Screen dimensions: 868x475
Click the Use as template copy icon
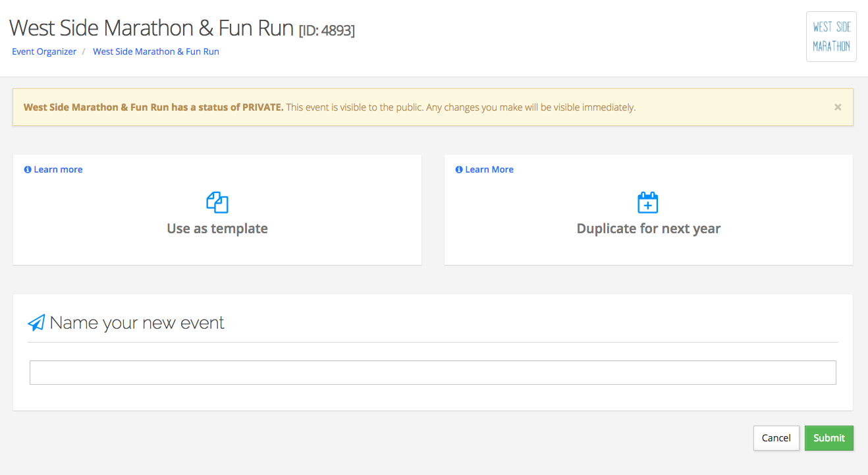[217, 202]
